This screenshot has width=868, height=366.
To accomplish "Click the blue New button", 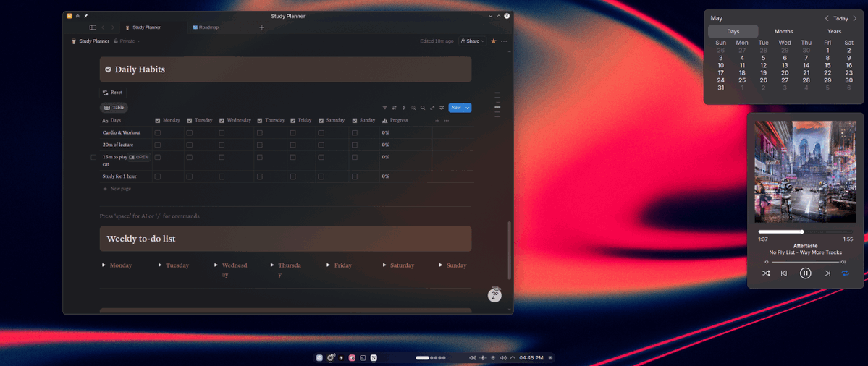I will point(456,108).
